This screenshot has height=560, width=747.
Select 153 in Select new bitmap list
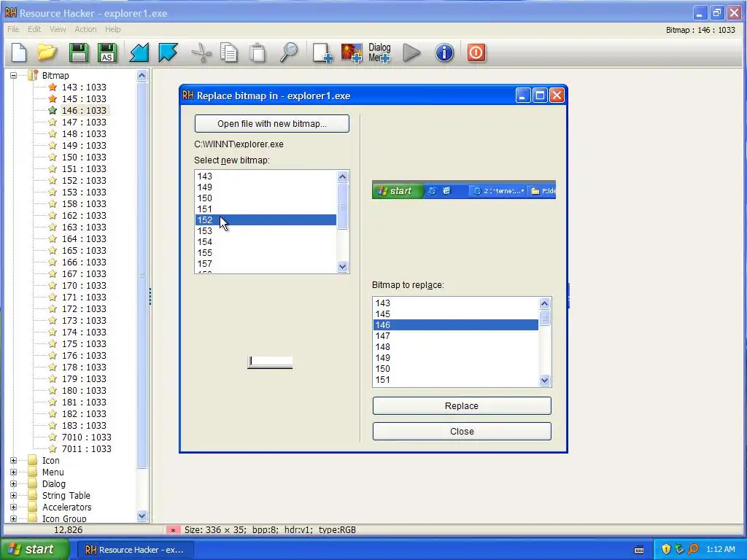[x=266, y=231]
